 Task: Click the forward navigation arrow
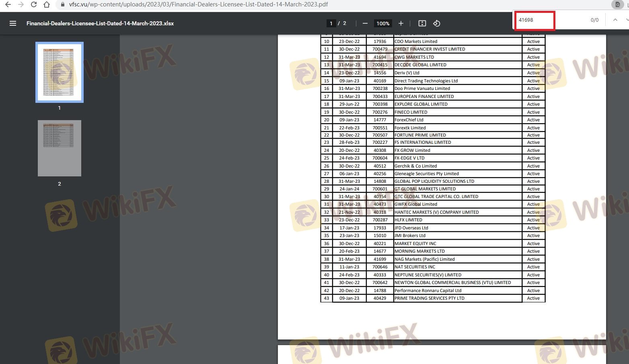pyautogui.click(x=21, y=4)
